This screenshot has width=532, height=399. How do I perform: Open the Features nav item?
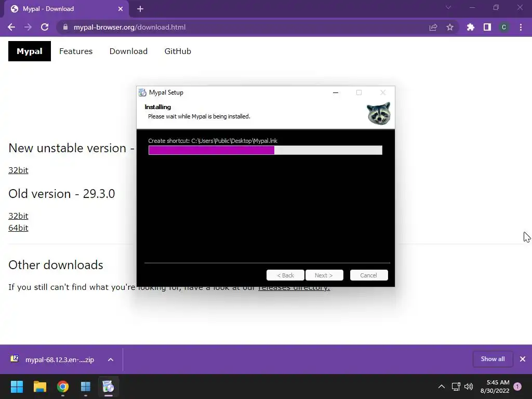(x=76, y=51)
